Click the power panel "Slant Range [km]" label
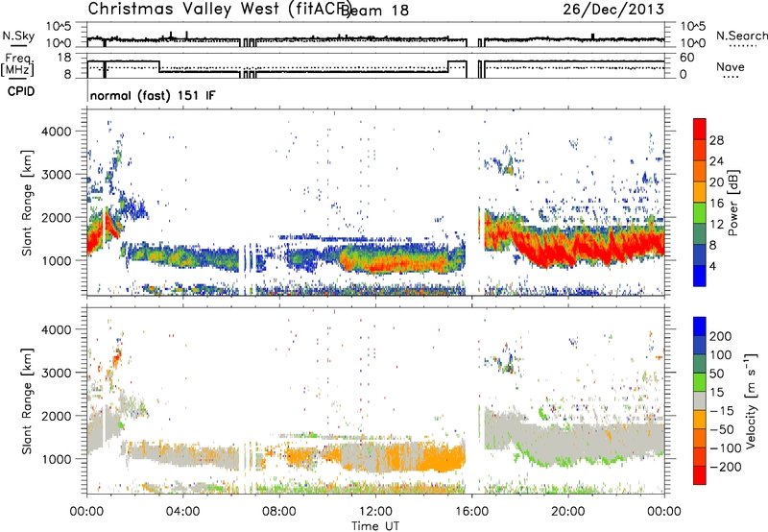The height and width of the screenshot is (532, 768). [x=27, y=203]
